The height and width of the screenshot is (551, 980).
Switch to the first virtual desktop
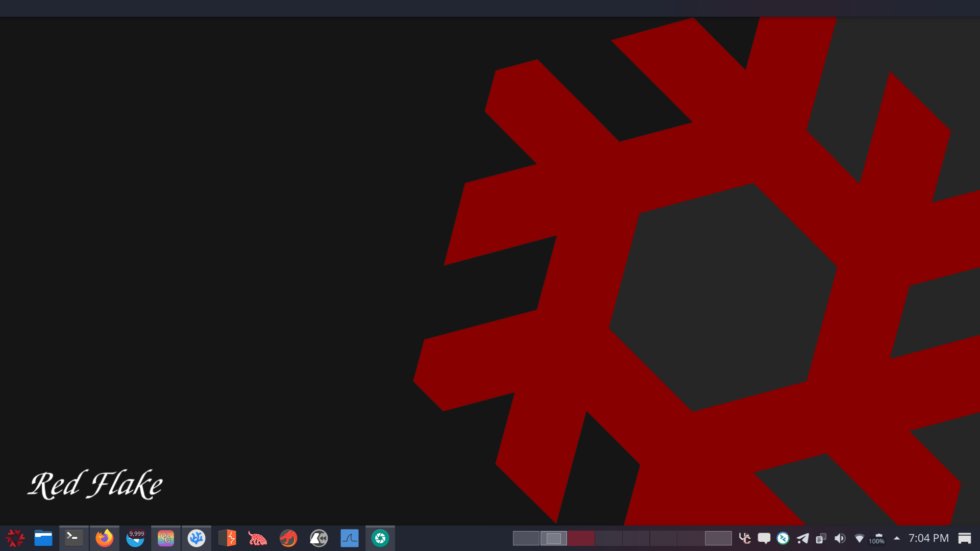coord(526,538)
